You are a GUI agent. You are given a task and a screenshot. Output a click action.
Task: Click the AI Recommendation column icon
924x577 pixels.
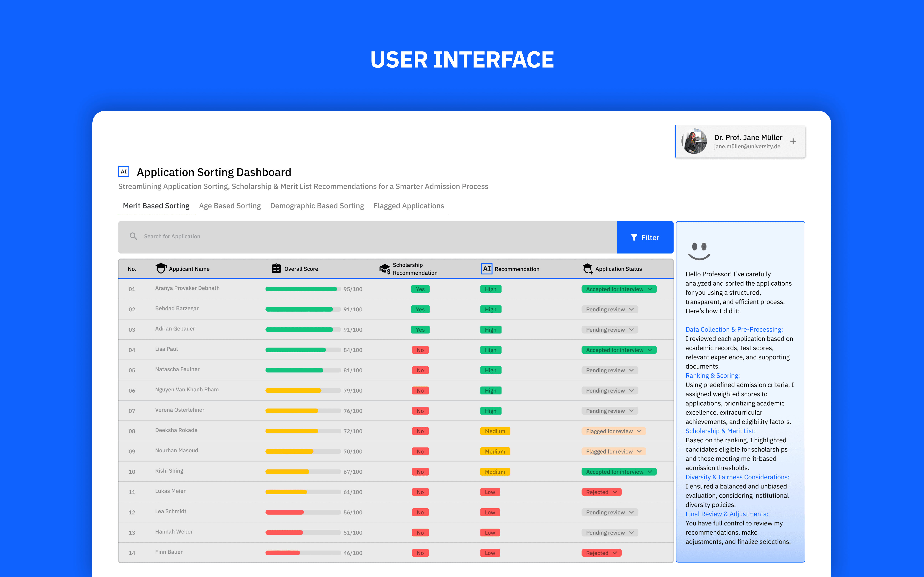pyautogui.click(x=486, y=269)
